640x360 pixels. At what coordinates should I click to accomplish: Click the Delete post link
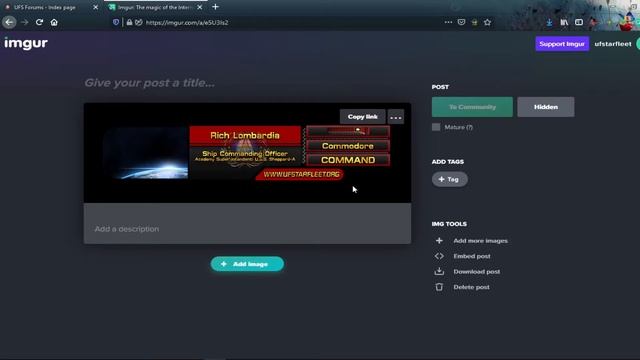click(471, 287)
